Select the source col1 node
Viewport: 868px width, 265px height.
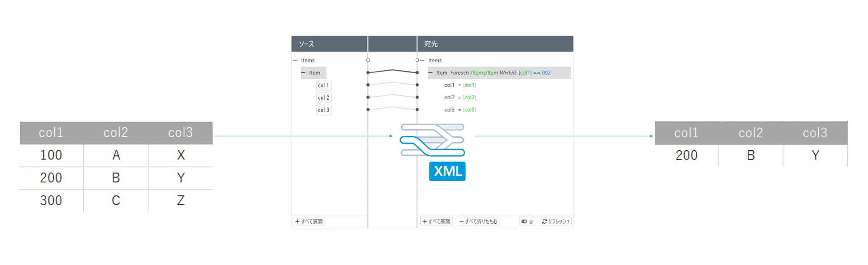pos(324,85)
